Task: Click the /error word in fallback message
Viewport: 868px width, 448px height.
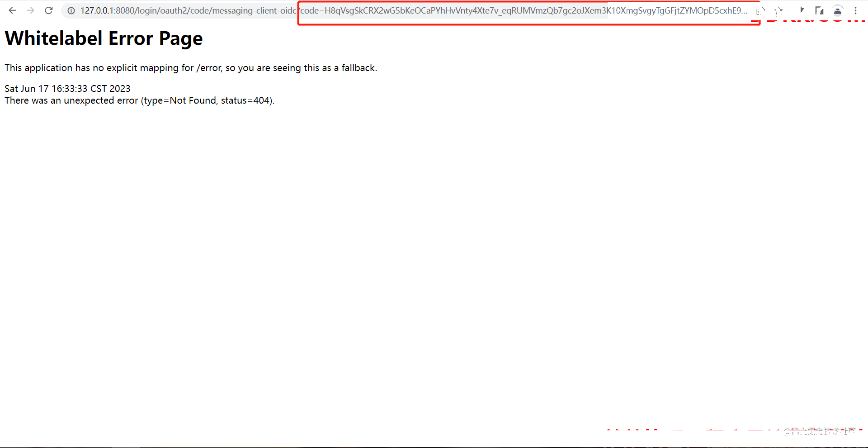Action: tap(209, 68)
